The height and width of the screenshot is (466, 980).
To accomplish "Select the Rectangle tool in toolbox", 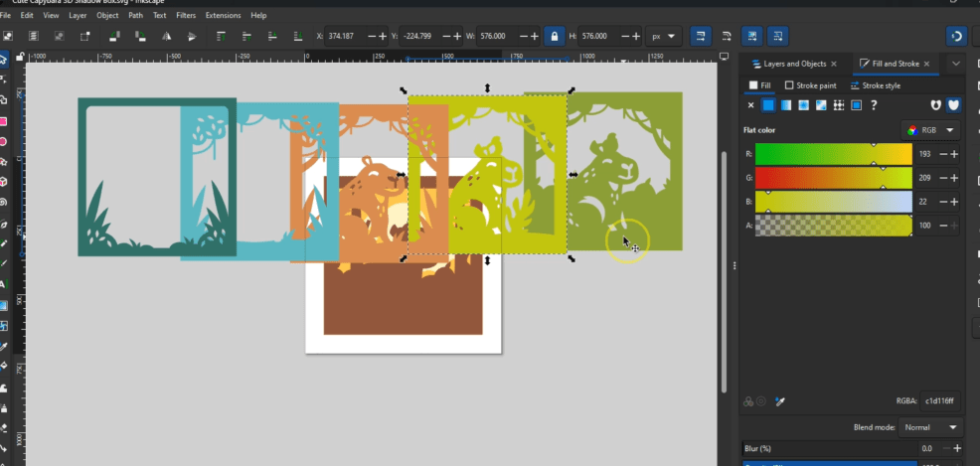I will pos(4,122).
